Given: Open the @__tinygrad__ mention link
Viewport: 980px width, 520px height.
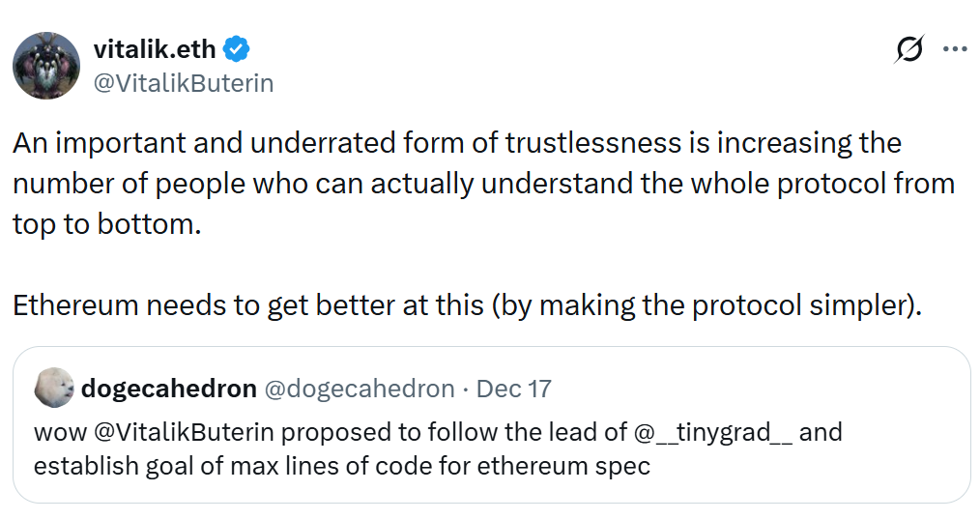Looking at the screenshot, I should (711, 431).
